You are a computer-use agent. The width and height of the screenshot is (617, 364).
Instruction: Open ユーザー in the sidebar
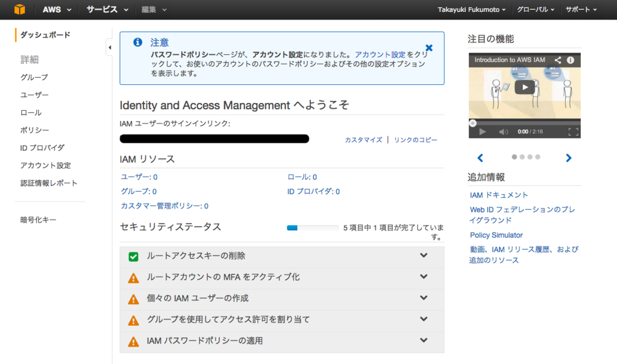pyautogui.click(x=34, y=95)
